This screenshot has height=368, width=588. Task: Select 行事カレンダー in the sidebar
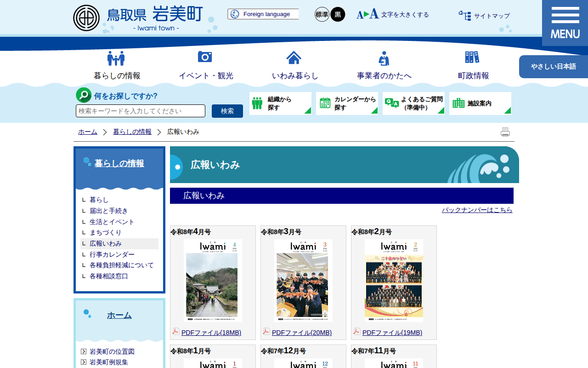(112, 254)
